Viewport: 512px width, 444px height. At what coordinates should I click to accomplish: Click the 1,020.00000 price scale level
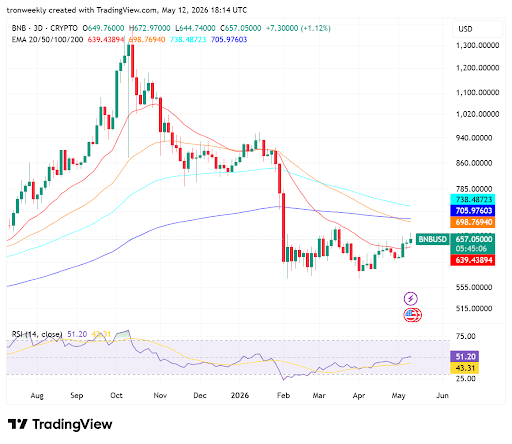tap(477, 114)
